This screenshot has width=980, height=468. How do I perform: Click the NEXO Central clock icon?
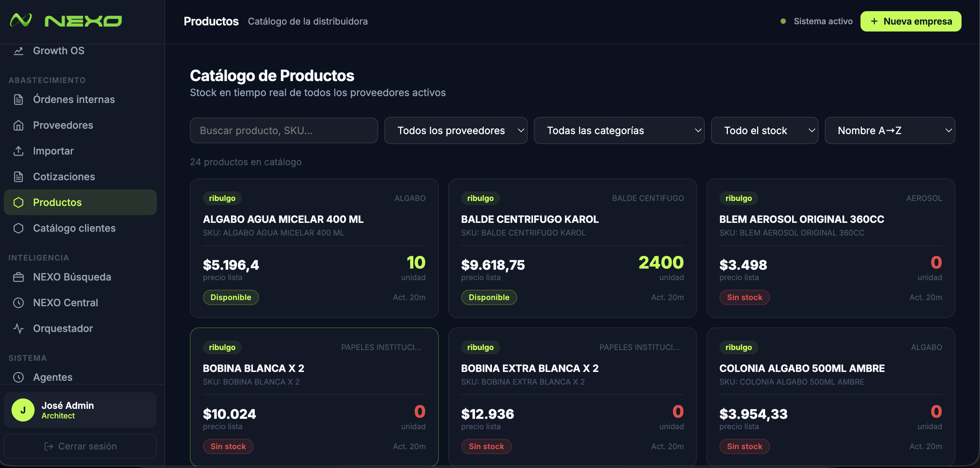click(18, 303)
